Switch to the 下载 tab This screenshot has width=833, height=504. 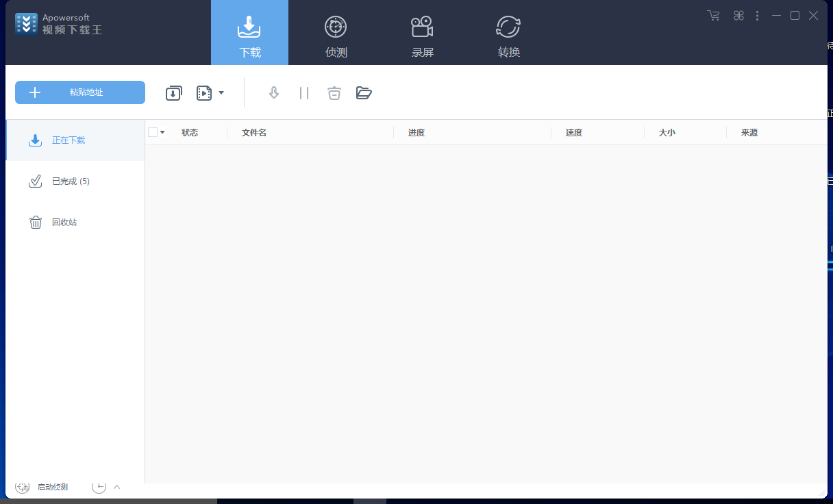click(249, 32)
